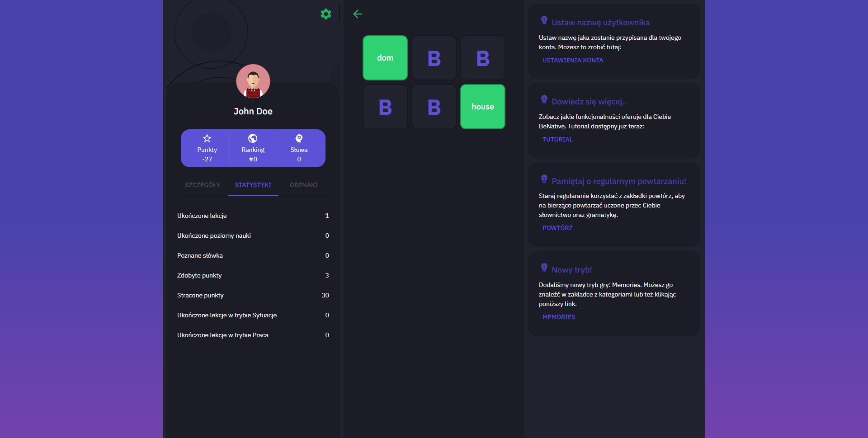Open the ODZNAKI tab

pyautogui.click(x=303, y=185)
